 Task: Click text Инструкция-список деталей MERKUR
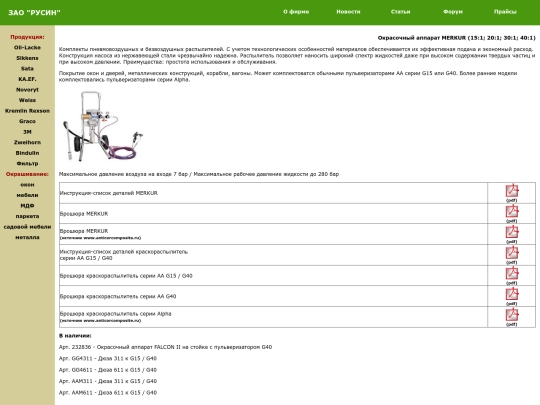(x=108, y=193)
